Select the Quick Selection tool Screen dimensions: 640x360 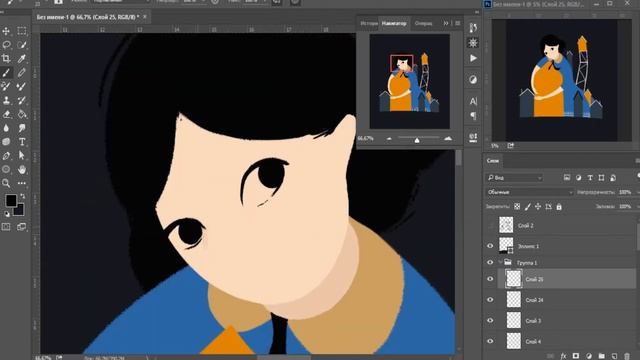pyautogui.click(x=22, y=44)
